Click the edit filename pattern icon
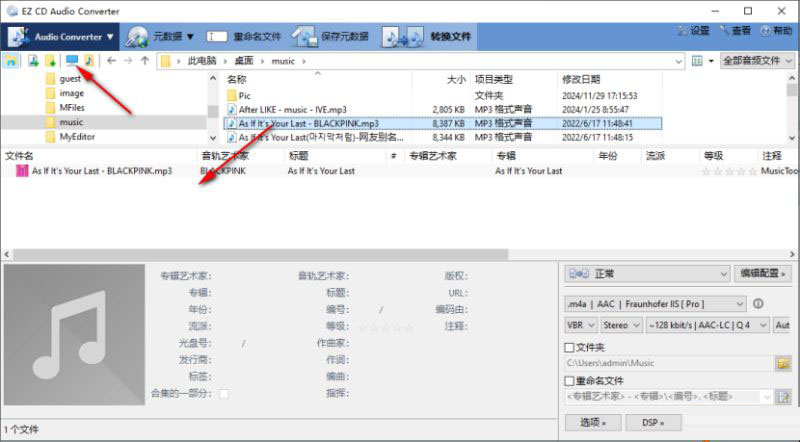 click(x=783, y=397)
